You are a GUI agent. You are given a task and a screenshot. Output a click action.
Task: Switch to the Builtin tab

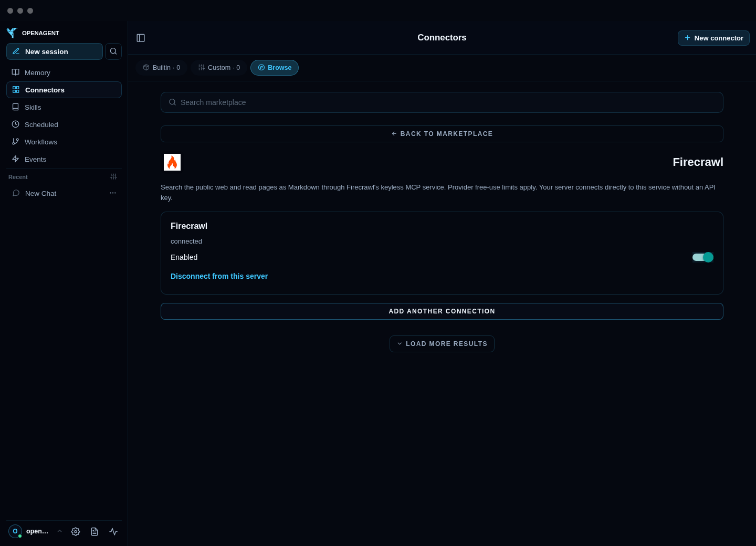162,68
